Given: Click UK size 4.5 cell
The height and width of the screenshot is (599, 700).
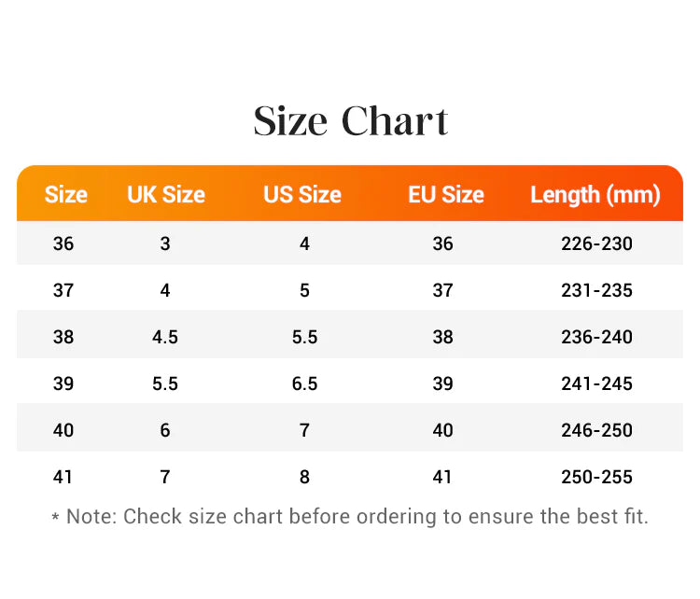Looking at the screenshot, I should [x=165, y=337].
